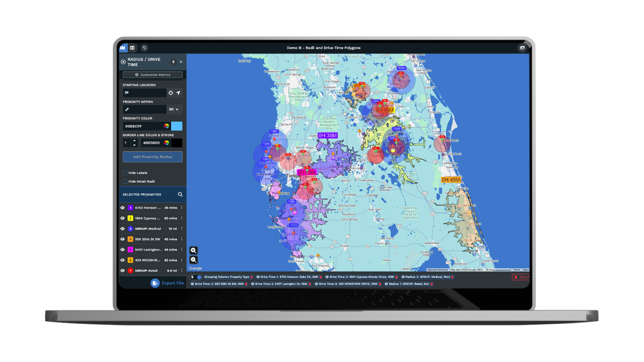Zoom out on the map
The height and width of the screenshot is (362, 644).
194,260
